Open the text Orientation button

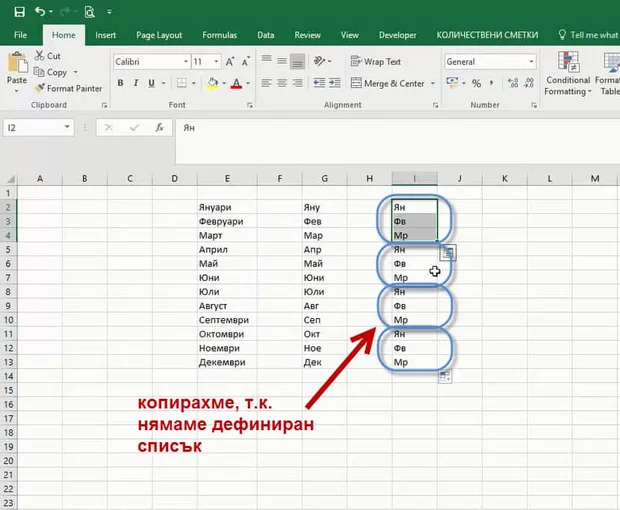click(x=319, y=61)
